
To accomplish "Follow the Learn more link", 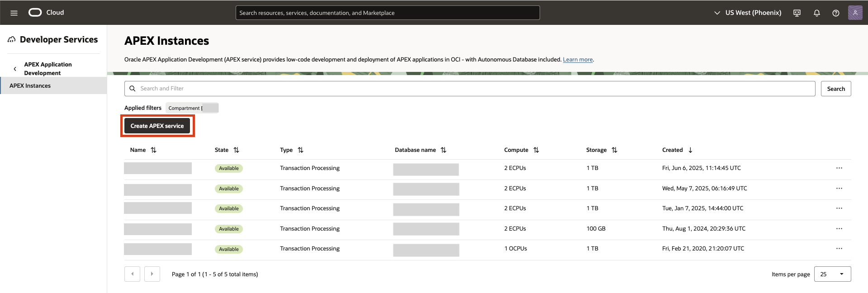I will click(x=577, y=60).
